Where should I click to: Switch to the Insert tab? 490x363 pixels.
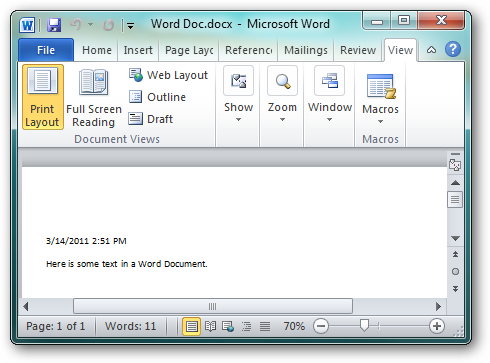(x=138, y=50)
